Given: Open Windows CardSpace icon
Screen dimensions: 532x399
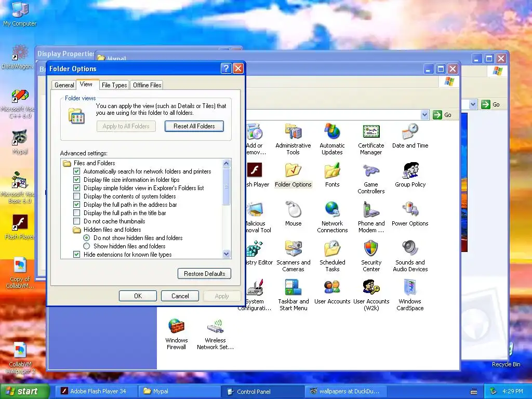Looking at the screenshot, I should click(x=410, y=295).
